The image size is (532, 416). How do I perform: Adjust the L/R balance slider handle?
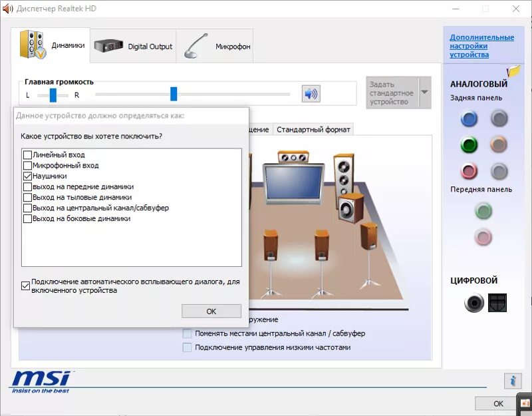point(53,95)
